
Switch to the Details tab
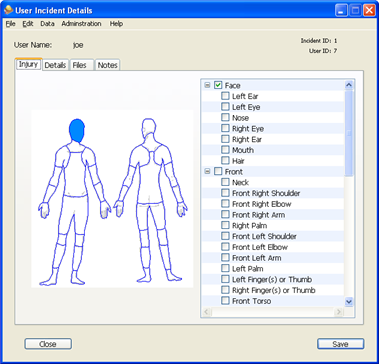(x=55, y=65)
